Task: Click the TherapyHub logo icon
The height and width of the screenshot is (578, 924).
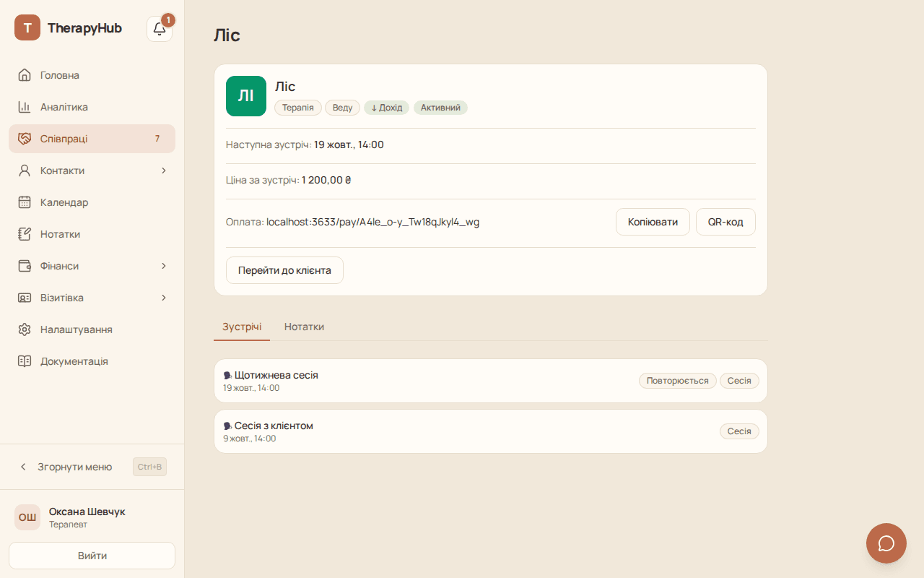Action: tap(27, 27)
